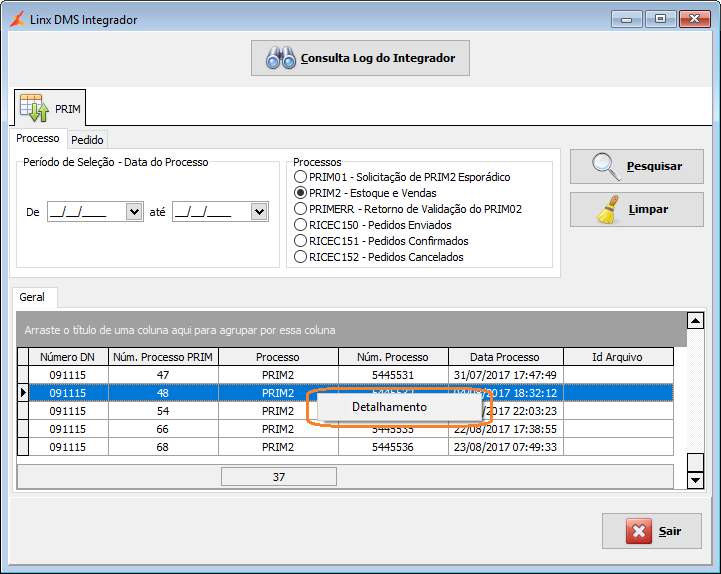Open the 'até' date dropdown arrow
The image size is (721, 574).
coord(259,212)
